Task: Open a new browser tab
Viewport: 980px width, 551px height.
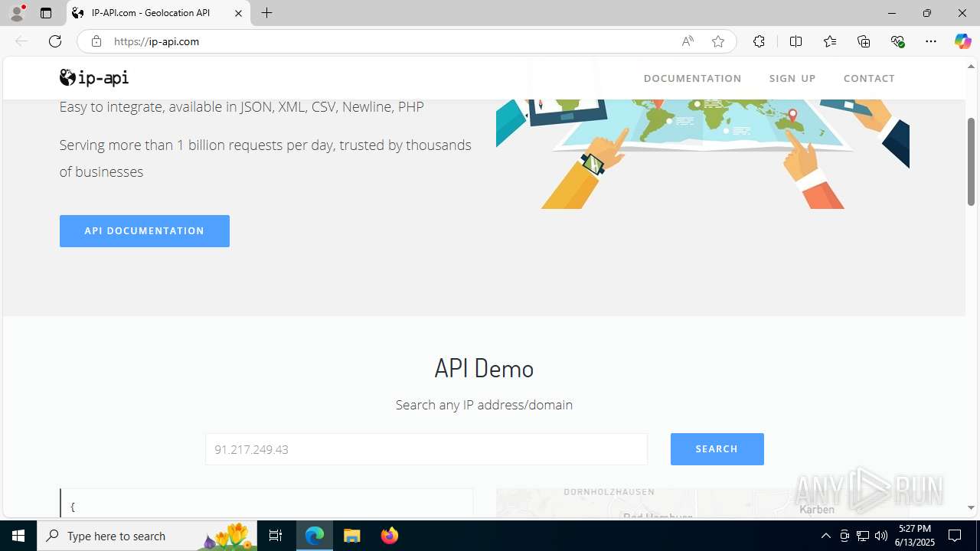Action: [x=266, y=13]
